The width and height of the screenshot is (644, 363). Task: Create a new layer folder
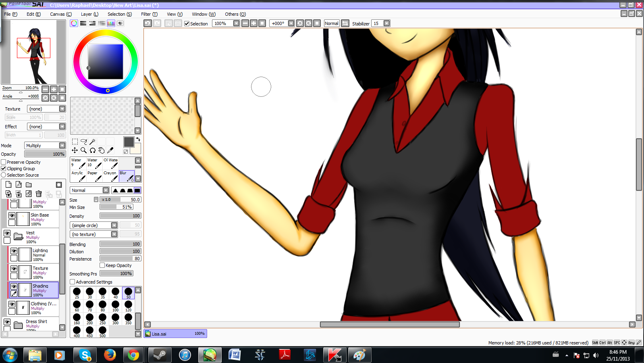coord(29,185)
